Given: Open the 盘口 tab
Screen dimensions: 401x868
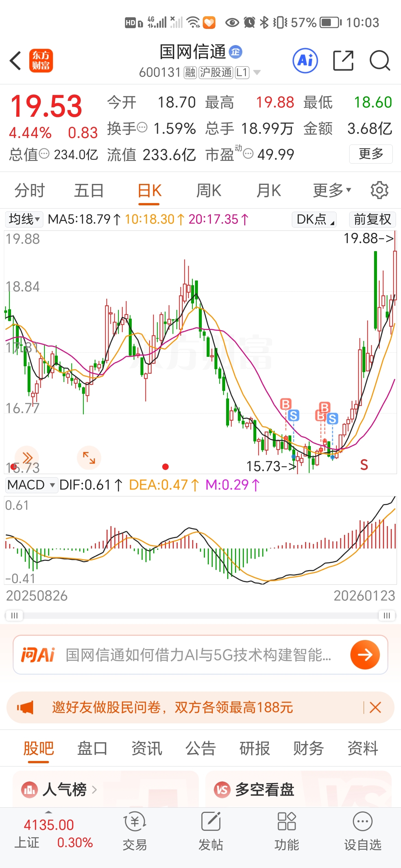Looking at the screenshot, I should 92,748.
